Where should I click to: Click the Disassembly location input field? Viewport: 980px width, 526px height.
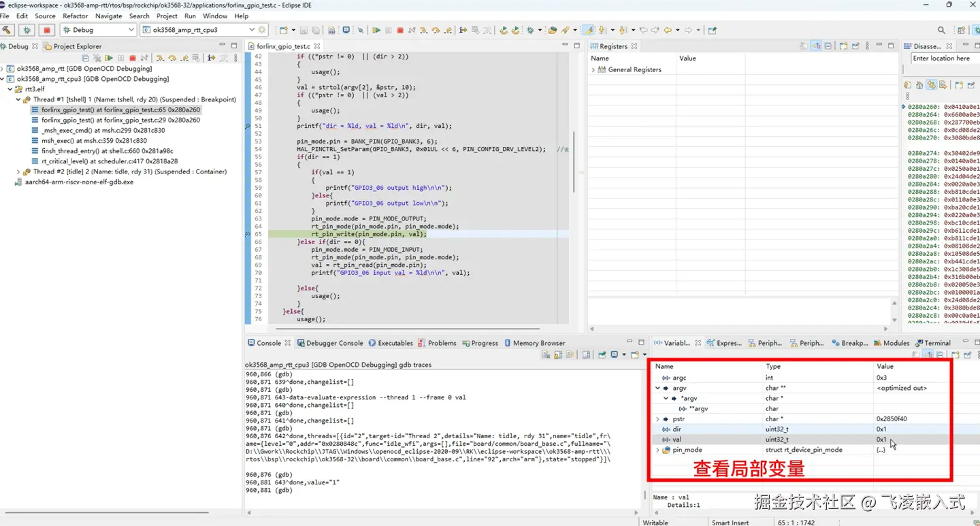click(945, 59)
